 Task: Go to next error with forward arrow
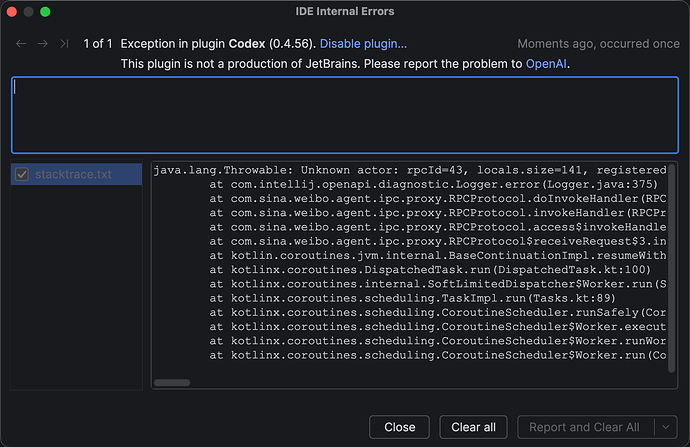pos(43,44)
